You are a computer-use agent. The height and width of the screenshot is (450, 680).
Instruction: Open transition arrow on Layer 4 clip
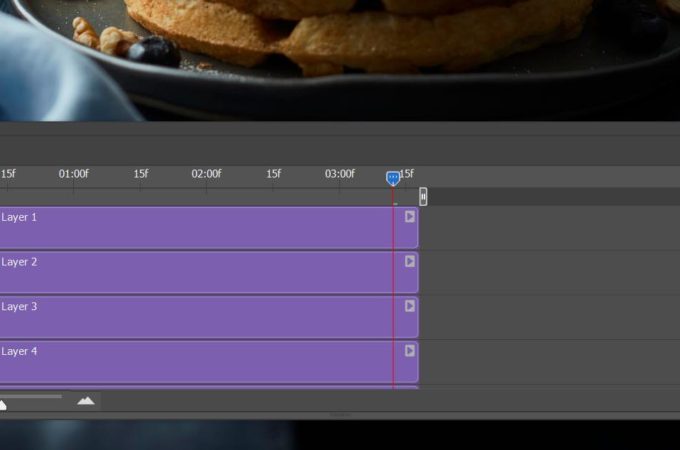pyautogui.click(x=410, y=351)
